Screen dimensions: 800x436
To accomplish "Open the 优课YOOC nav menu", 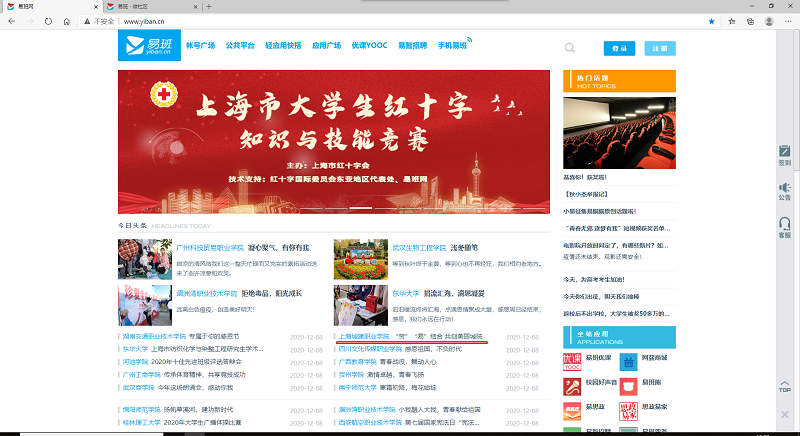I will [369, 45].
